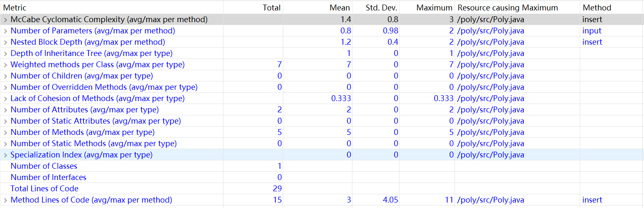The height and width of the screenshot is (208, 644).
Task: Select Specialization Index metric label
Action: (81, 155)
